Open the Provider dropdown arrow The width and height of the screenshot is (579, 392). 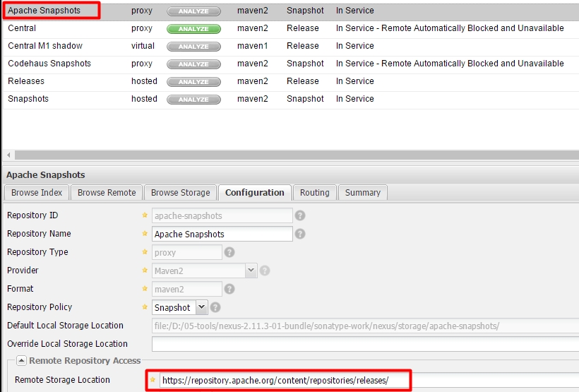(251, 271)
